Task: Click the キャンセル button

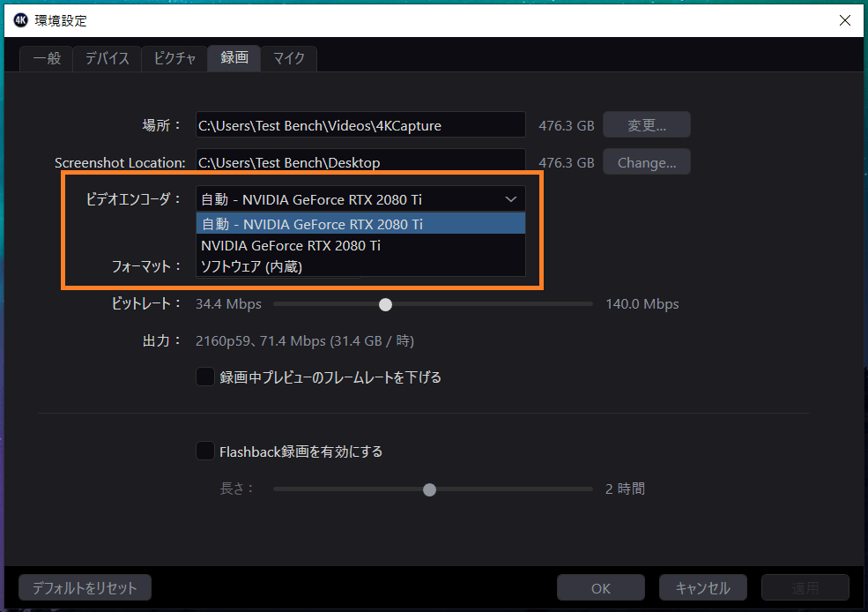Action: (x=702, y=587)
